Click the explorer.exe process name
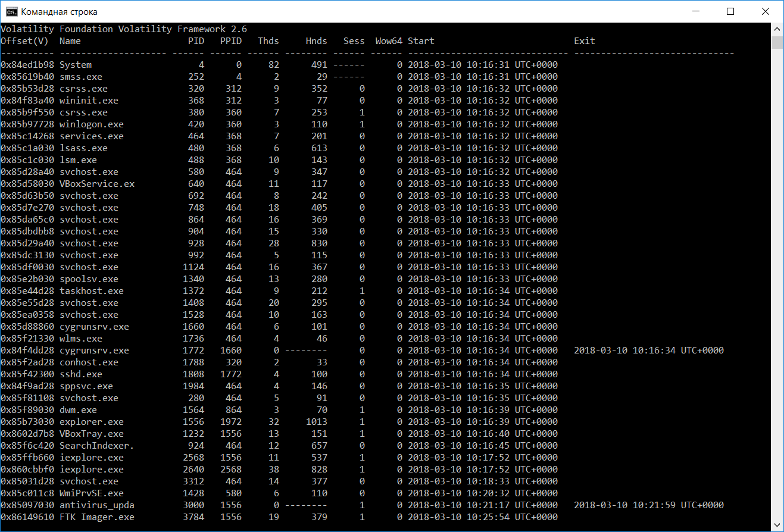 [92, 422]
